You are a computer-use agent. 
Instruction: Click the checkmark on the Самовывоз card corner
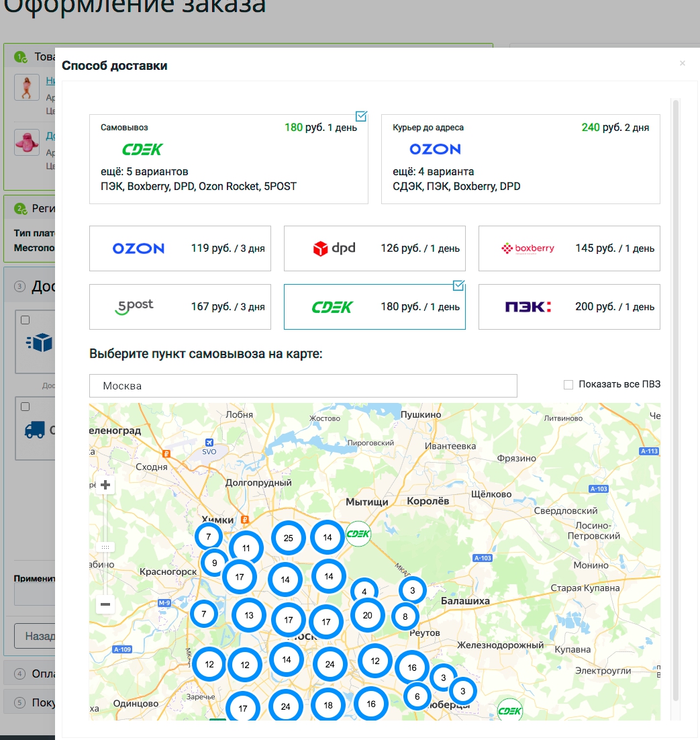[x=361, y=116]
